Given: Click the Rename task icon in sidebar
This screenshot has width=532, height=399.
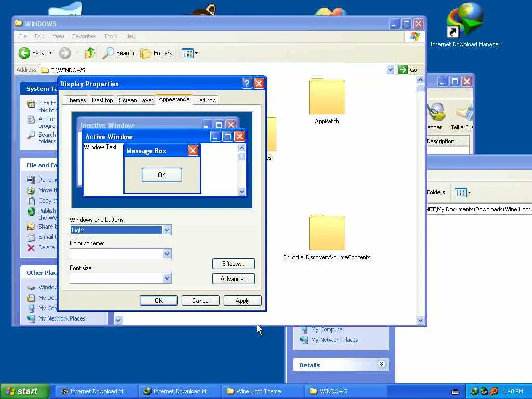Looking at the screenshot, I should point(31,180).
